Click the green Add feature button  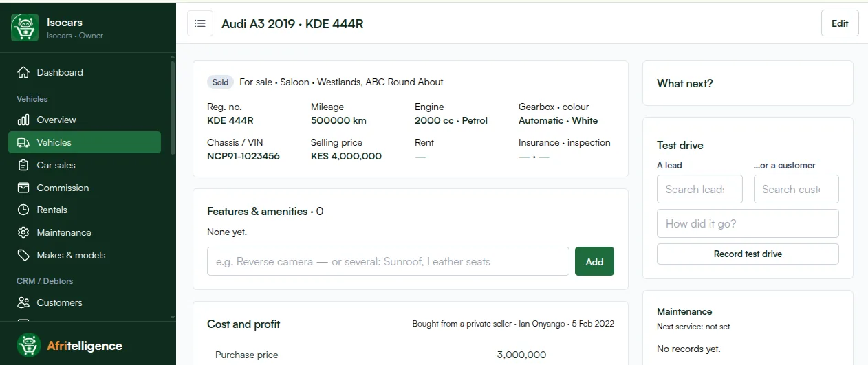click(594, 261)
